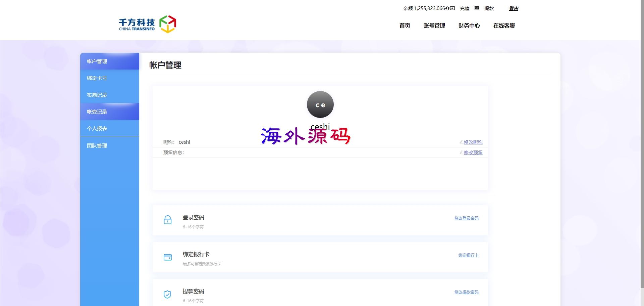Click the shield icon for 提款密码
The height and width of the screenshot is (306, 644).
click(x=167, y=294)
